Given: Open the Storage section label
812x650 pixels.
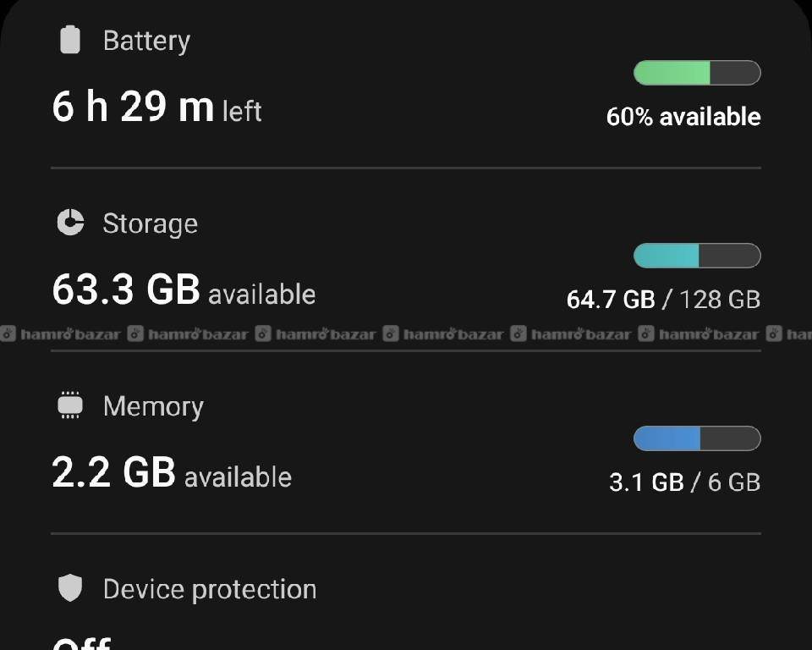Looking at the screenshot, I should [150, 223].
